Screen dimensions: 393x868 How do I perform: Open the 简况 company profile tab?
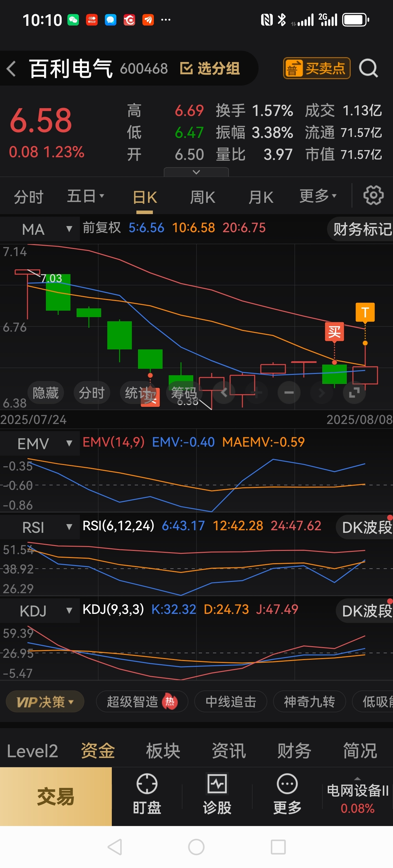coord(360,751)
